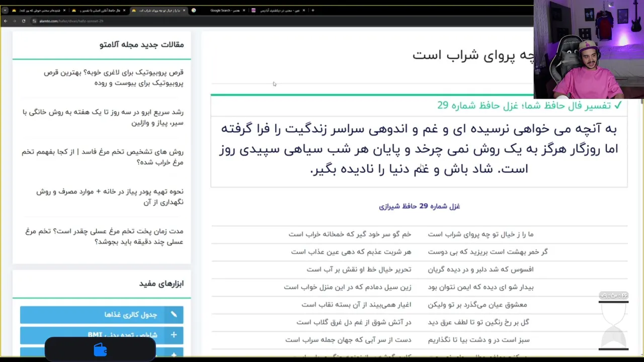This screenshot has width=644, height=362.
Task: Click the green checkmark beside the interpretation heading
Action: [x=618, y=105]
